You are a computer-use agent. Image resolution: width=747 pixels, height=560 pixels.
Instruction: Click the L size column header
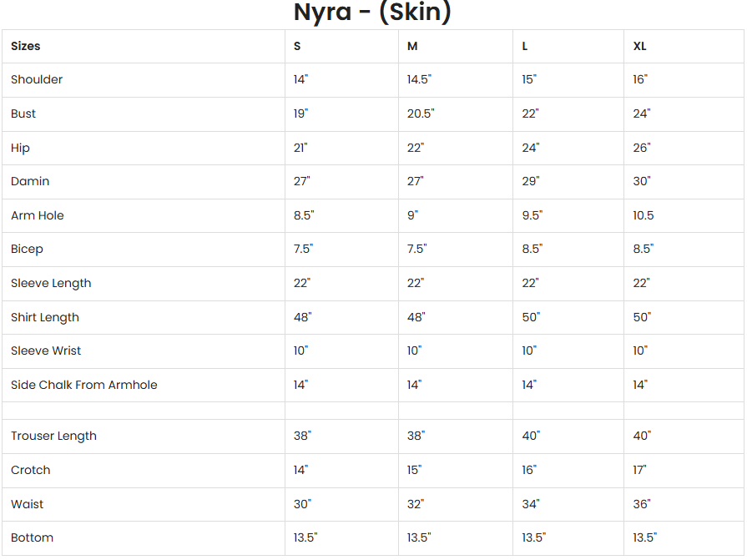(525, 46)
